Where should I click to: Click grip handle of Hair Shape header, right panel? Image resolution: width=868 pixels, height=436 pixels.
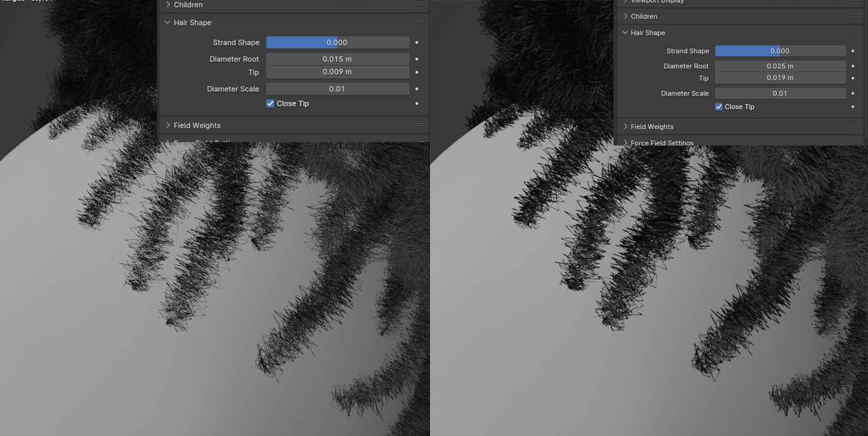pos(857,33)
